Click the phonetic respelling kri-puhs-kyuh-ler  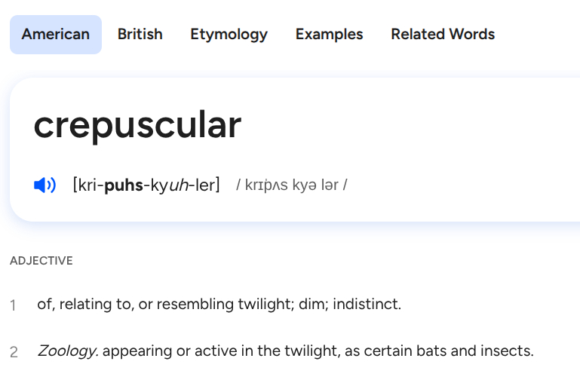(146, 185)
